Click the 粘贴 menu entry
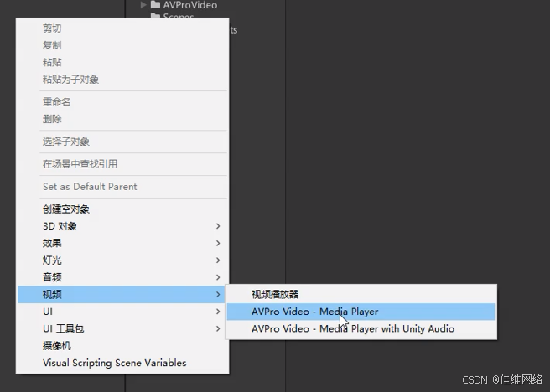 (122, 62)
